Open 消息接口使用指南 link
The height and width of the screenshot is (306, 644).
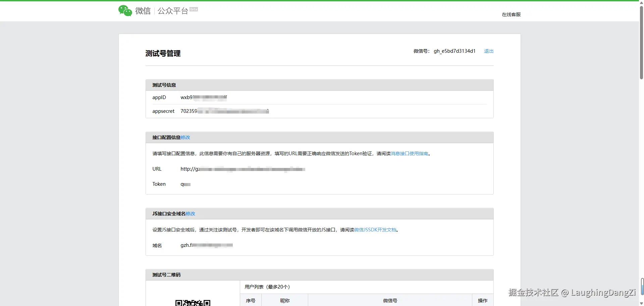point(410,154)
